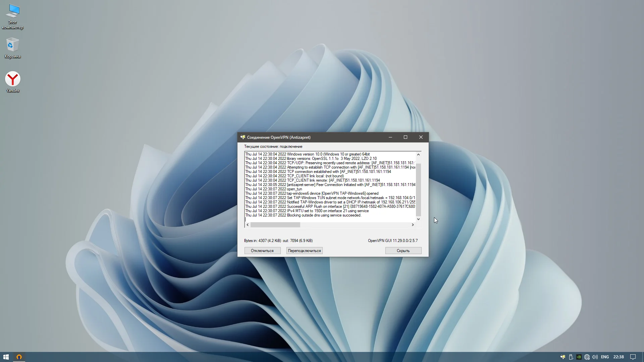Click the orange app taskbar icon
Screen dimensions: 644x362
pos(19,357)
